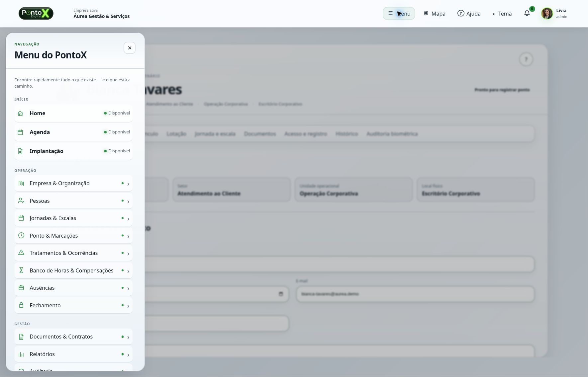Open the notifications bell

click(x=527, y=13)
